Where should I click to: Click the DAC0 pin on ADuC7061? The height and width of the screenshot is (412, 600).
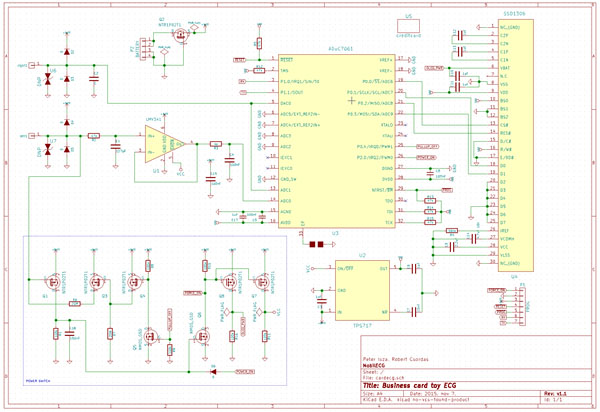pyautogui.click(x=285, y=103)
